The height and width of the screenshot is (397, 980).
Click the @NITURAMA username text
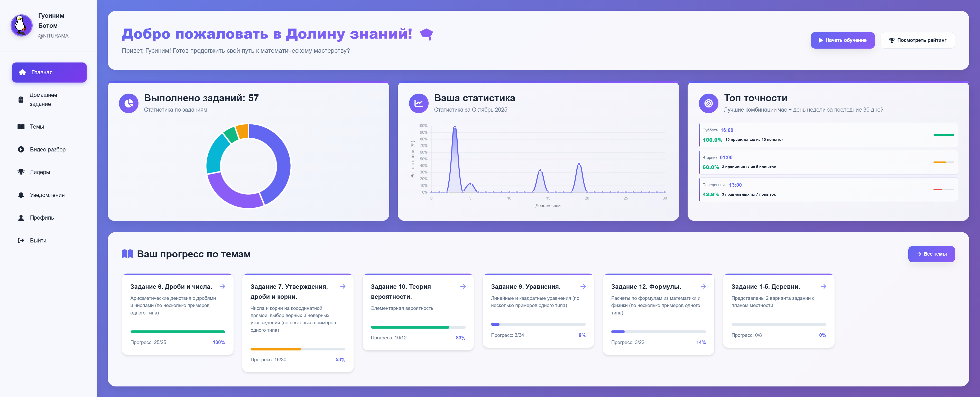click(53, 36)
